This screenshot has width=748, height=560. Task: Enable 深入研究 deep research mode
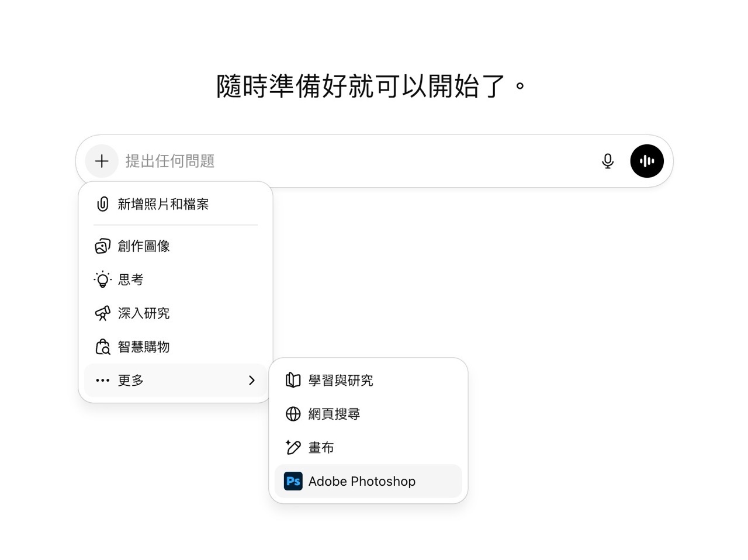143,313
